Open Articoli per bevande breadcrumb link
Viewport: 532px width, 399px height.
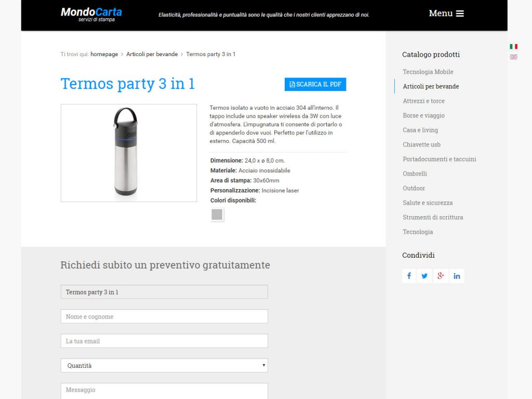tap(152, 54)
